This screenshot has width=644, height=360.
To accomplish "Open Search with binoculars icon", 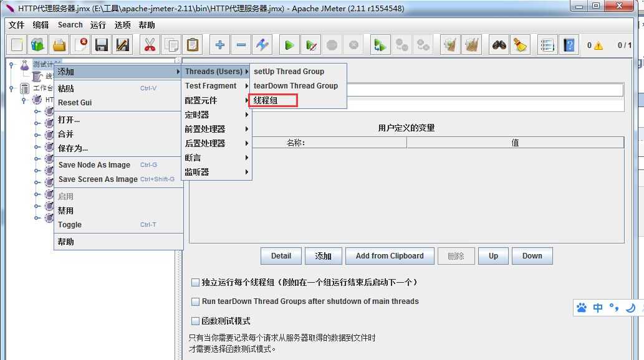I will coord(499,45).
